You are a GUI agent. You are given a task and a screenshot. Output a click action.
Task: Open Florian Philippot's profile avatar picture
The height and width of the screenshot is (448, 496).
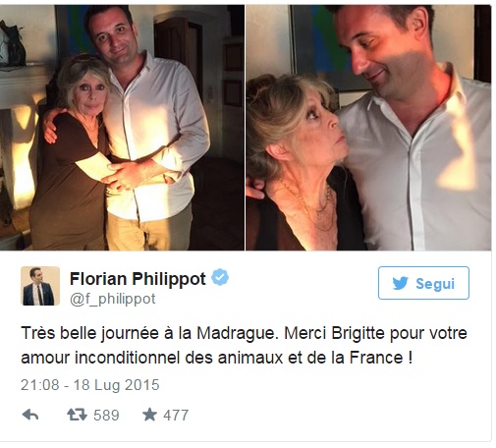(x=40, y=286)
